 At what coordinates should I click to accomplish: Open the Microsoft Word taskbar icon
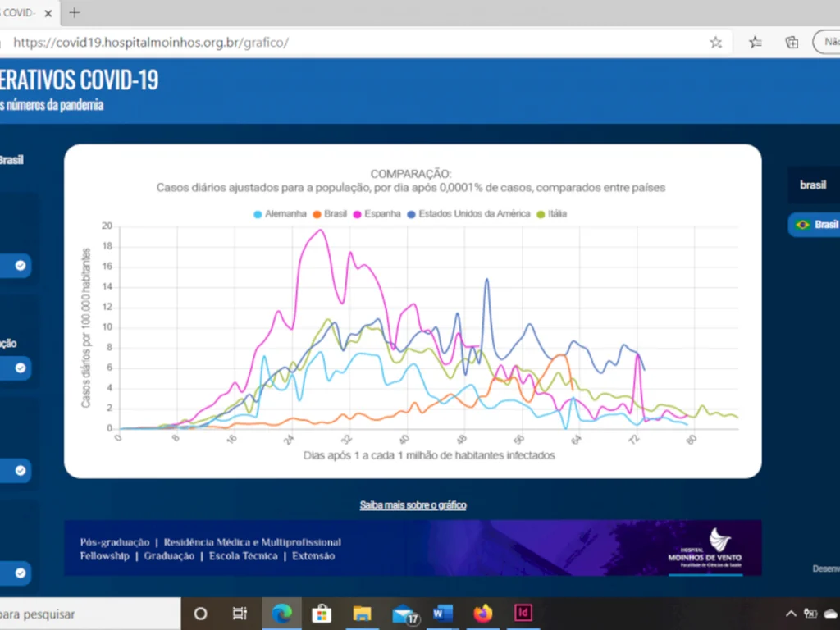point(442,613)
